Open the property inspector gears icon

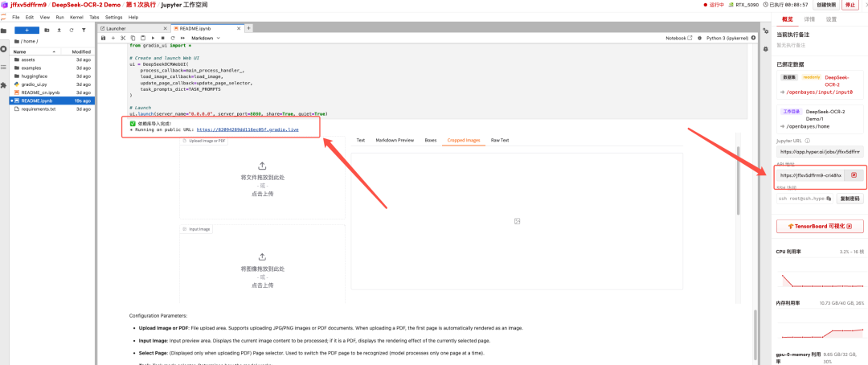(x=766, y=31)
